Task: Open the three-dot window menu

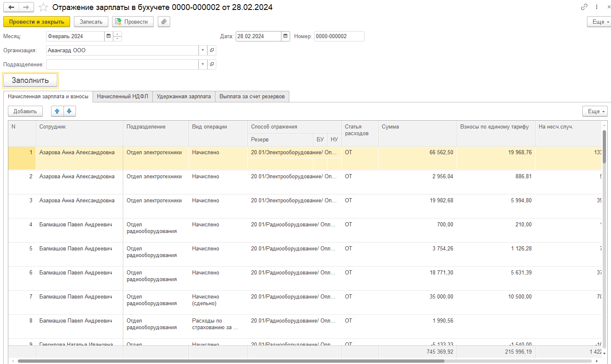Action: tap(596, 7)
